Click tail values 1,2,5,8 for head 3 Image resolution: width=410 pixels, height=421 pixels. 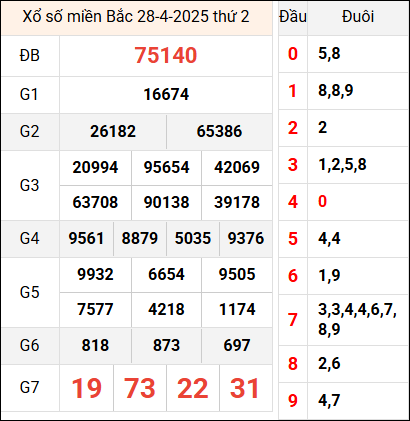pyautogui.click(x=342, y=165)
